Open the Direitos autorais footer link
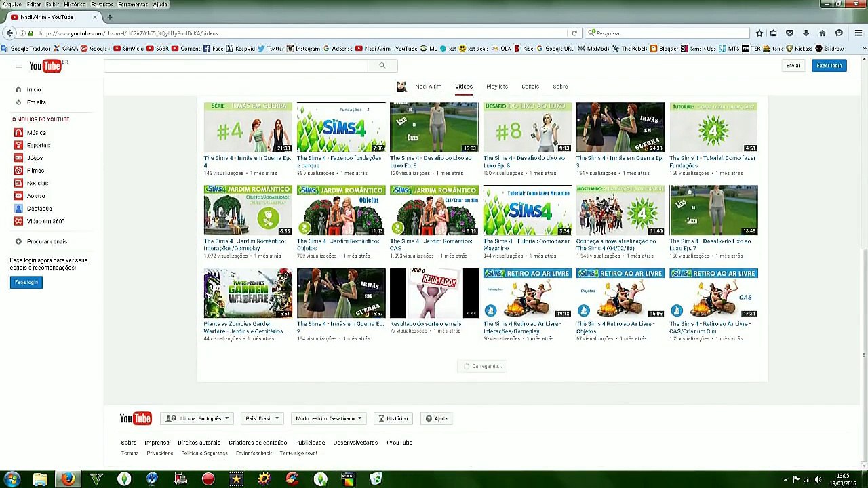The height and width of the screenshot is (488, 868). [199, 443]
